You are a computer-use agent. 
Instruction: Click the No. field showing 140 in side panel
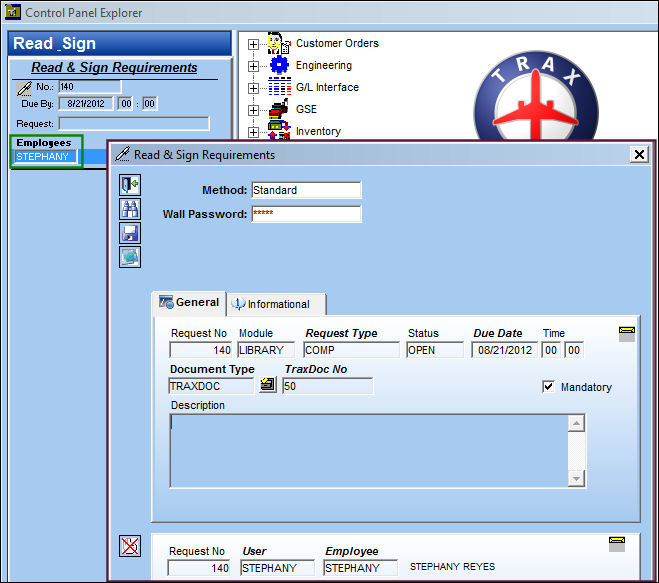pyautogui.click(x=90, y=87)
